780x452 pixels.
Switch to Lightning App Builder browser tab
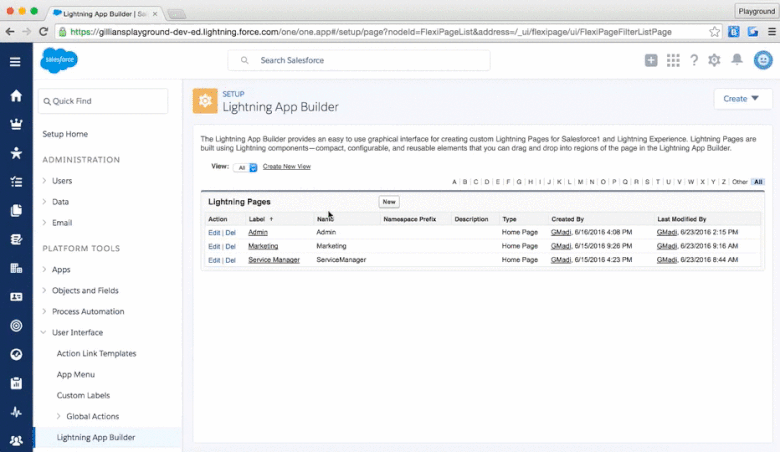[104, 13]
